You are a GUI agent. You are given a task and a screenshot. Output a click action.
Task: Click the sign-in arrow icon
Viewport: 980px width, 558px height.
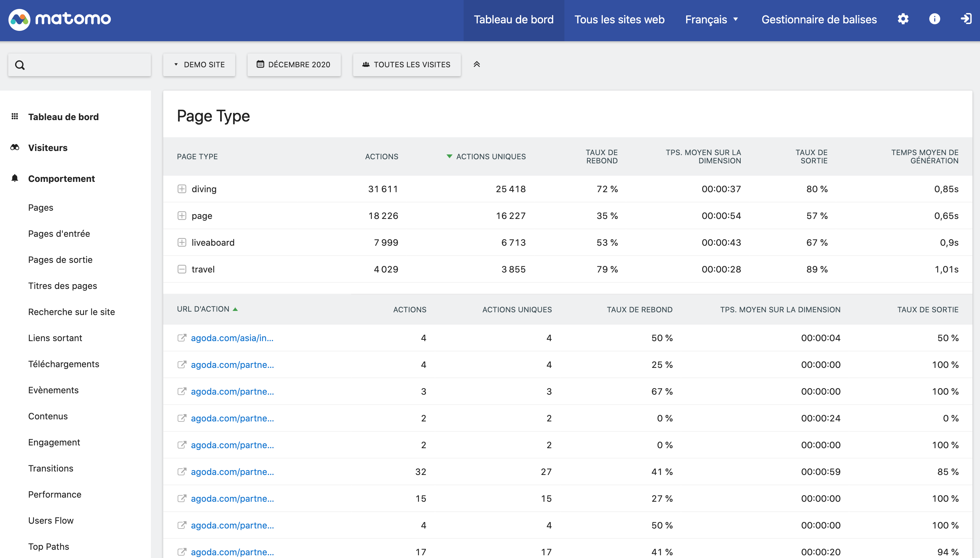pyautogui.click(x=966, y=19)
